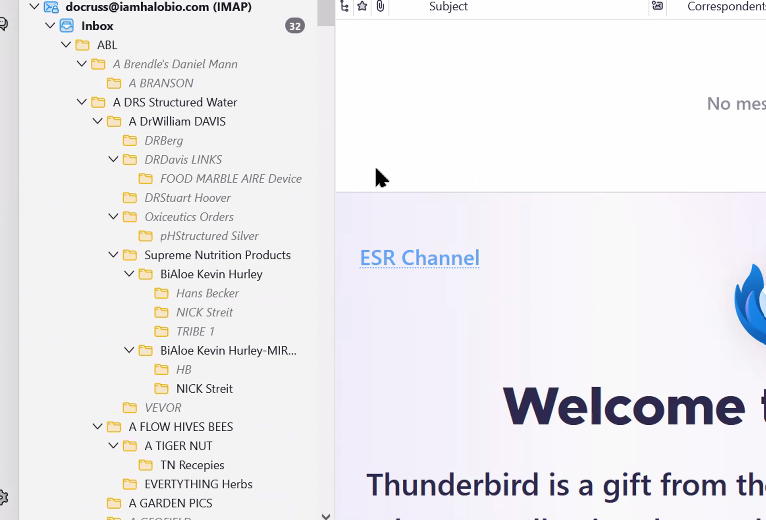The width and height of the screenshot is (766, 520).
Task: Collapse the docruss@iamhalobio.com account
Action: [34, 6]
